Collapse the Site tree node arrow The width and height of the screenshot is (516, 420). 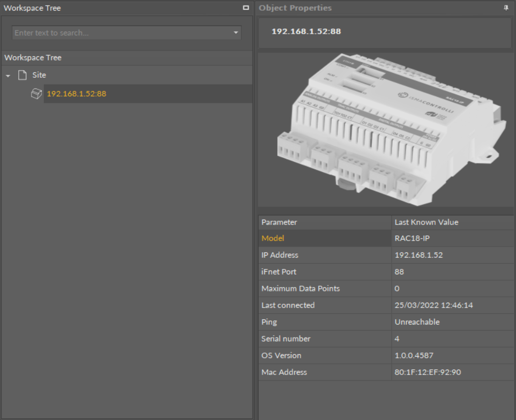pyautogui.click(x=8, y=76)
